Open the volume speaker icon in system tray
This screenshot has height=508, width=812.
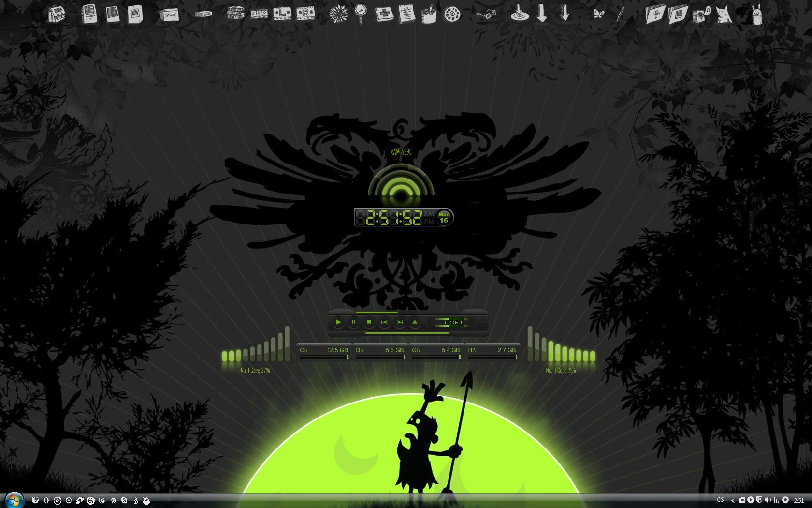768,500
